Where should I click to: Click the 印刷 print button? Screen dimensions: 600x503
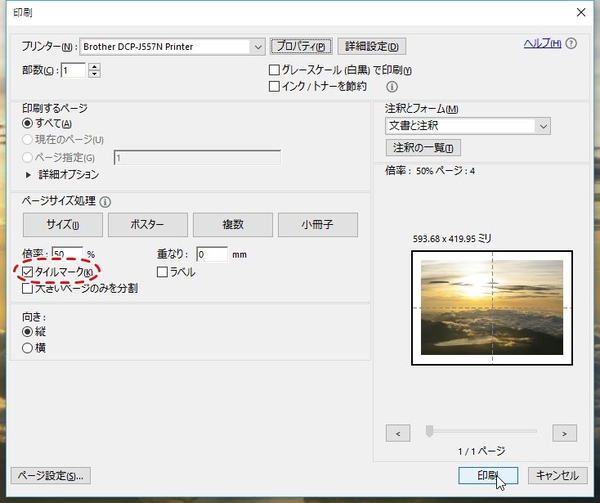(488, 475)
